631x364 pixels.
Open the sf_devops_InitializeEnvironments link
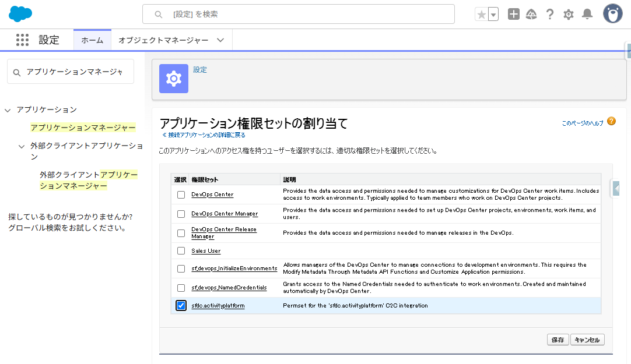click(234, 268)
